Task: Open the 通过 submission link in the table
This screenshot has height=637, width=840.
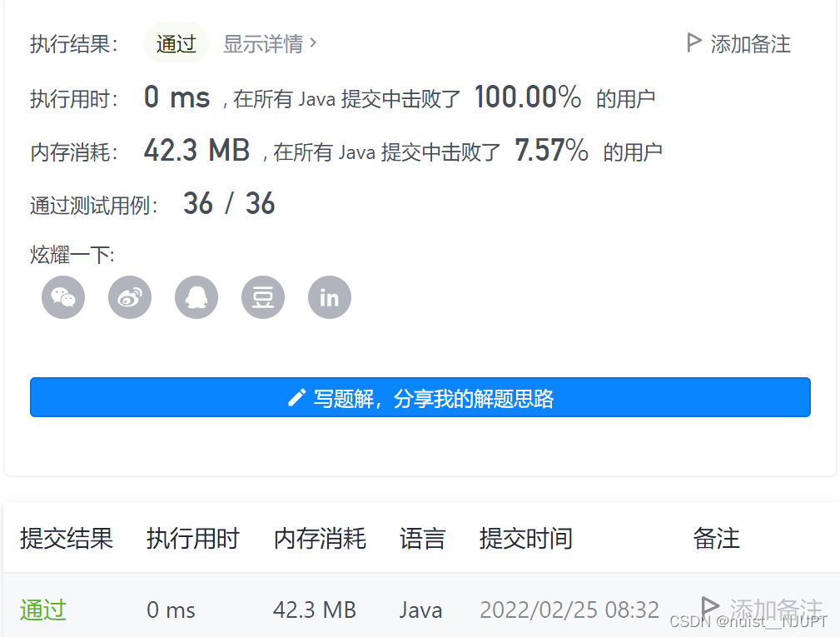Action: tap(42, 610)
